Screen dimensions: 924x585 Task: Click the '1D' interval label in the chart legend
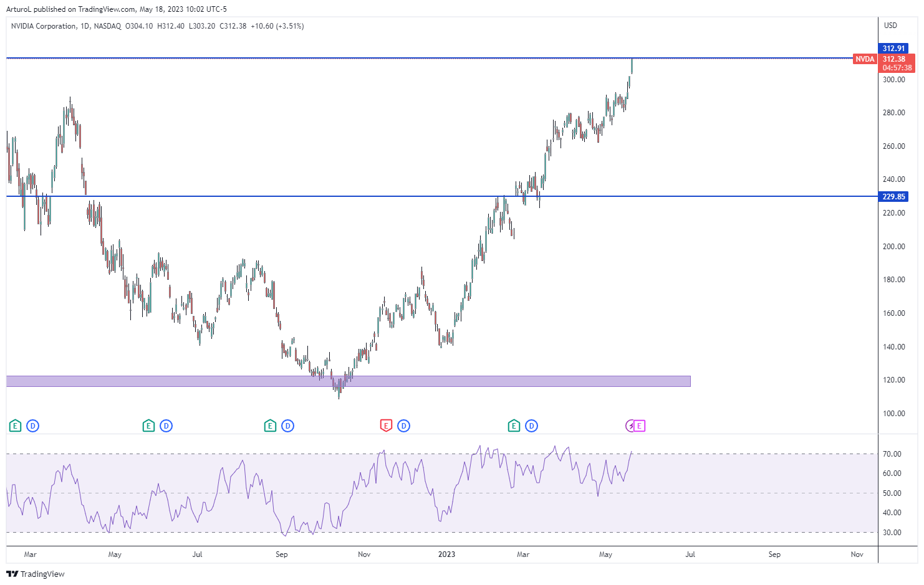[x=85, y=26]
